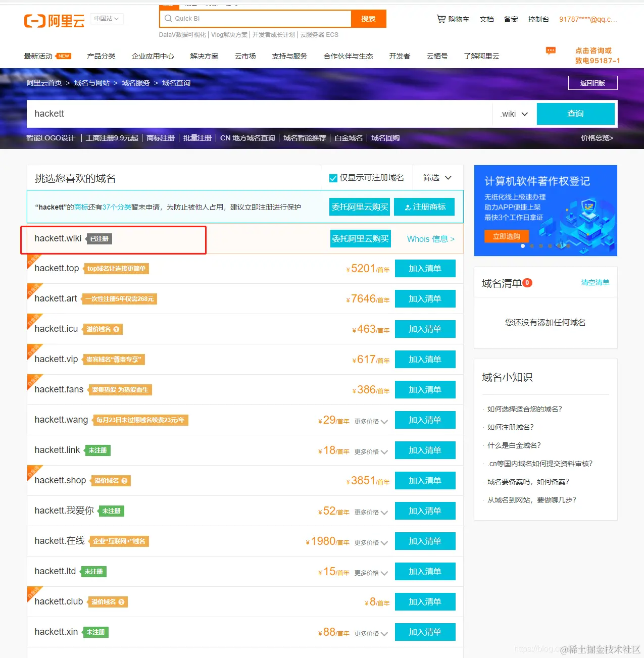This screenshot has width=644, height=658.
Task: Open 文档 link in header
Action: pyautogui.click(x=486, y=19)
